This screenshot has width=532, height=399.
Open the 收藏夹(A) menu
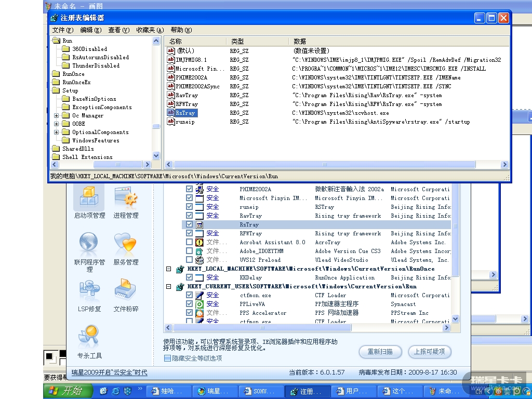click(x=150, y=30)
